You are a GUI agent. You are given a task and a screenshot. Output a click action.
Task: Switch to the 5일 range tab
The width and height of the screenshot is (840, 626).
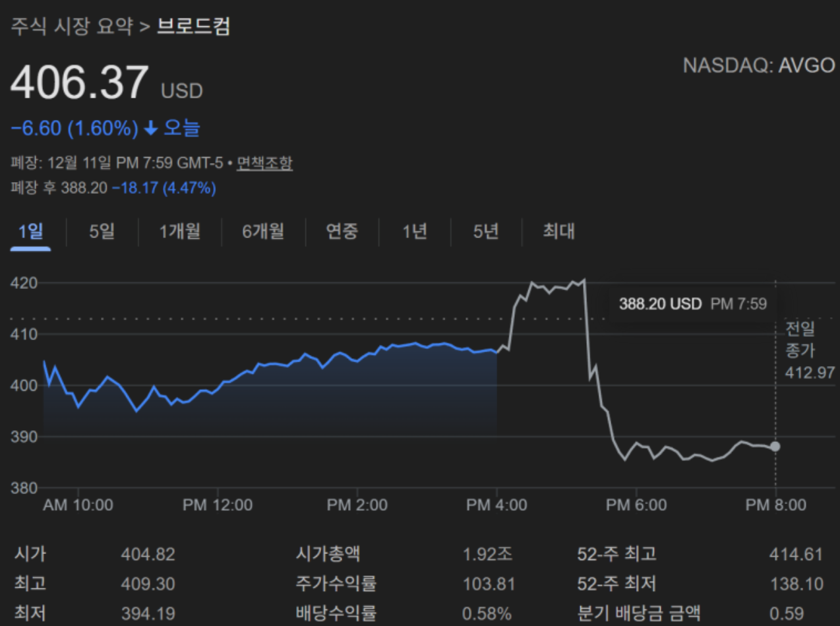[x=102, y=232]
